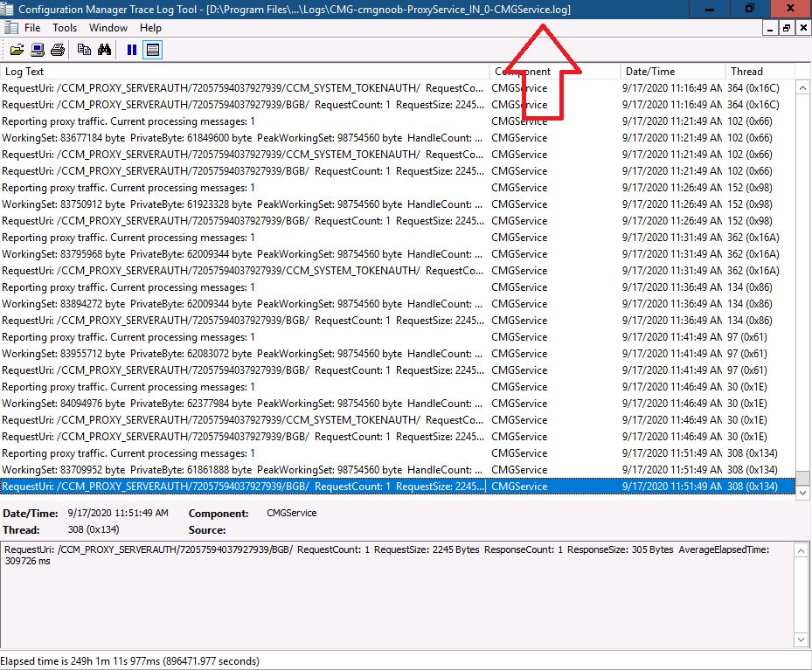Open the Help menu
812x670 pixels.
[x=150, y=28]
